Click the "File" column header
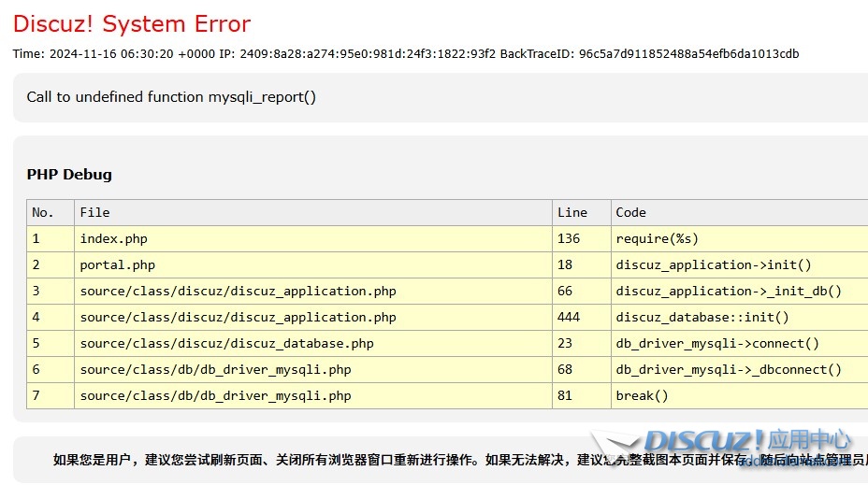The image size is (868, 485). point(94,212)
